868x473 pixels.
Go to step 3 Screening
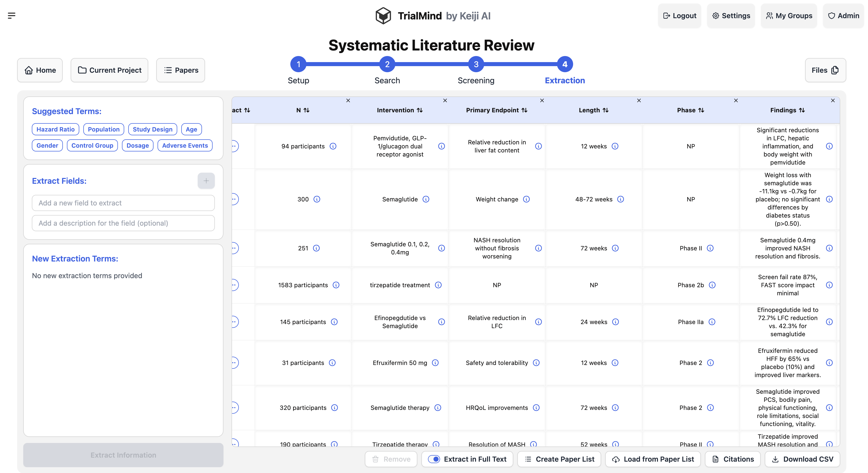point(476,64)
